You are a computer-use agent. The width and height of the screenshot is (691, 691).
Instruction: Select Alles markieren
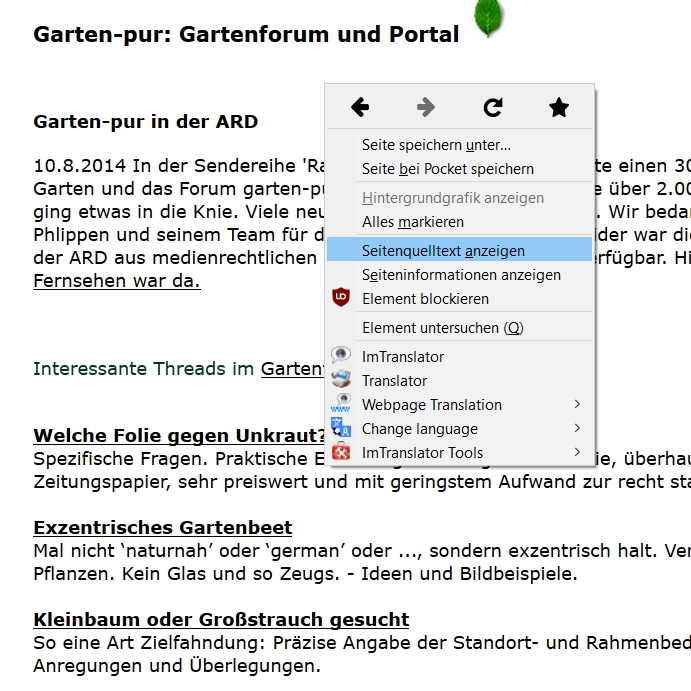click(x=413, y=222)
